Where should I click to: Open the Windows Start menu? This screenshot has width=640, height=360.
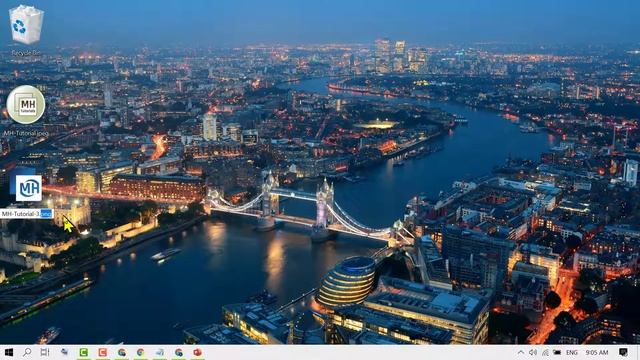8,352
